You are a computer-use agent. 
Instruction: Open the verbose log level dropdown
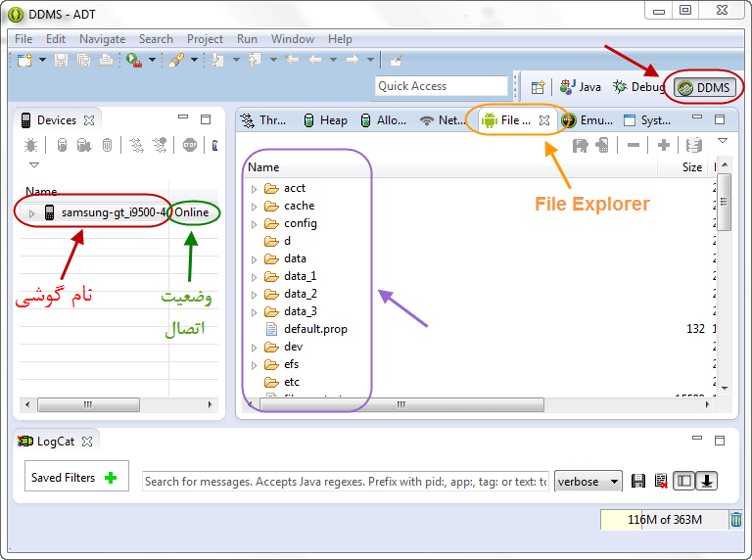click(x=588, y=482)
